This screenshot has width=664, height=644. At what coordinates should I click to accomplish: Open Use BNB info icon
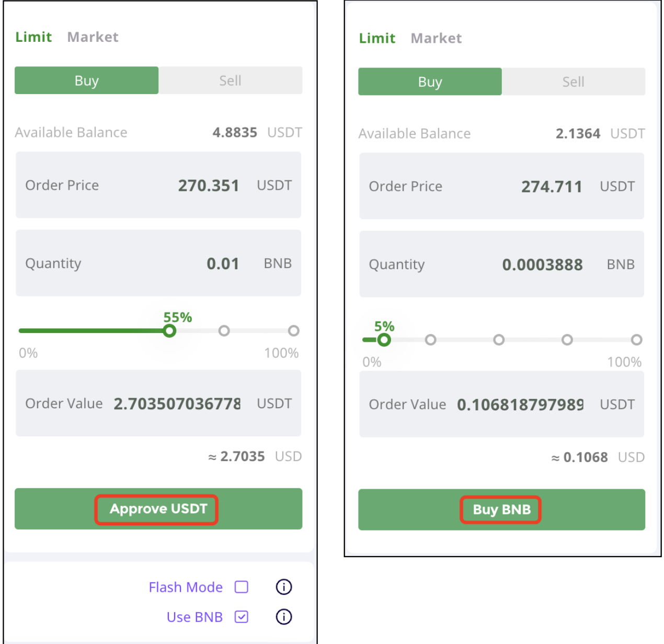pyautogui.click(x=284, y=617)
